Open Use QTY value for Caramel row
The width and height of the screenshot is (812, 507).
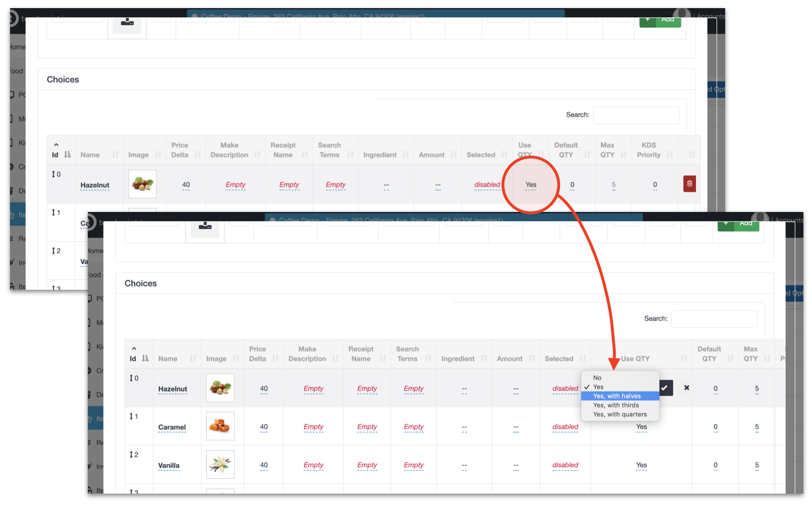[641, 427]
